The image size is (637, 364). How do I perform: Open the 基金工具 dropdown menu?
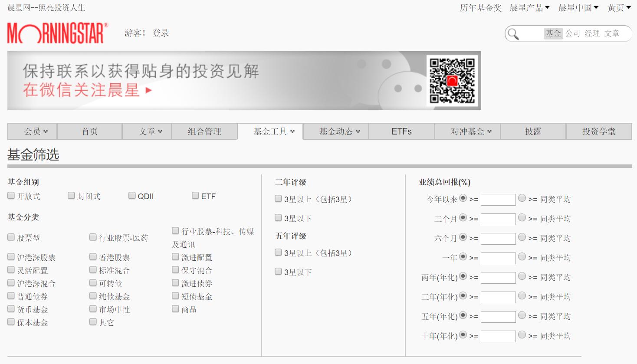[270, 131]
